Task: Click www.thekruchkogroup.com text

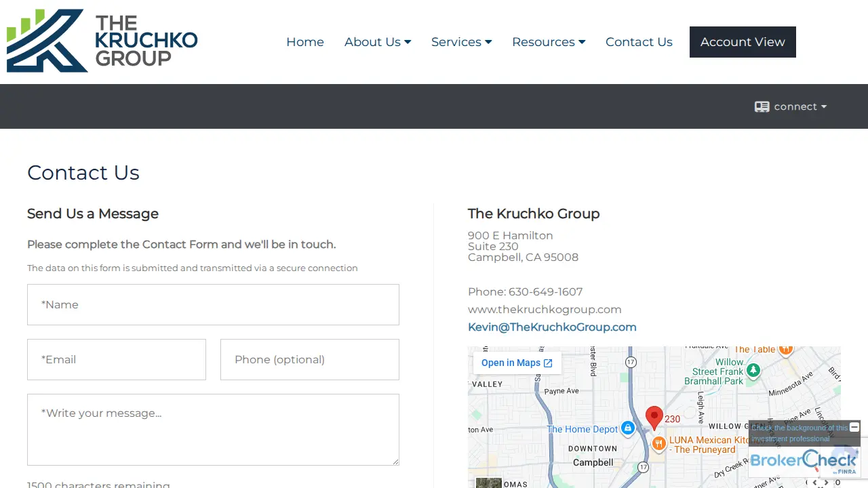Action: pos(545,310)
